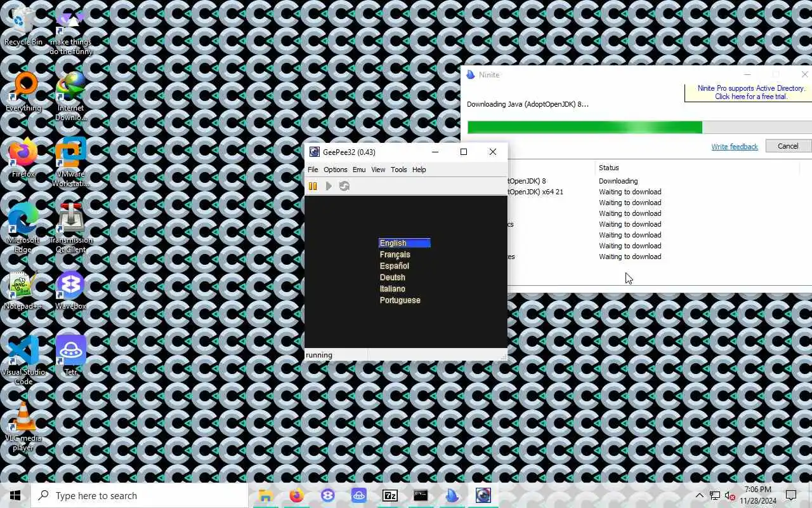
Task: Select the Transmission Qt Client desktop icon
Action: tap(71, 229)
